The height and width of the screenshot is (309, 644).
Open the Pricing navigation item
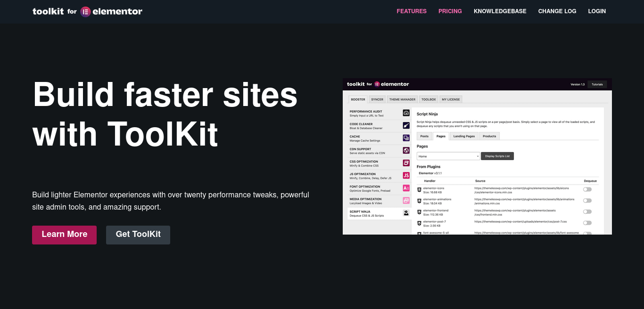pyautogui.click(x=450, y=11)
